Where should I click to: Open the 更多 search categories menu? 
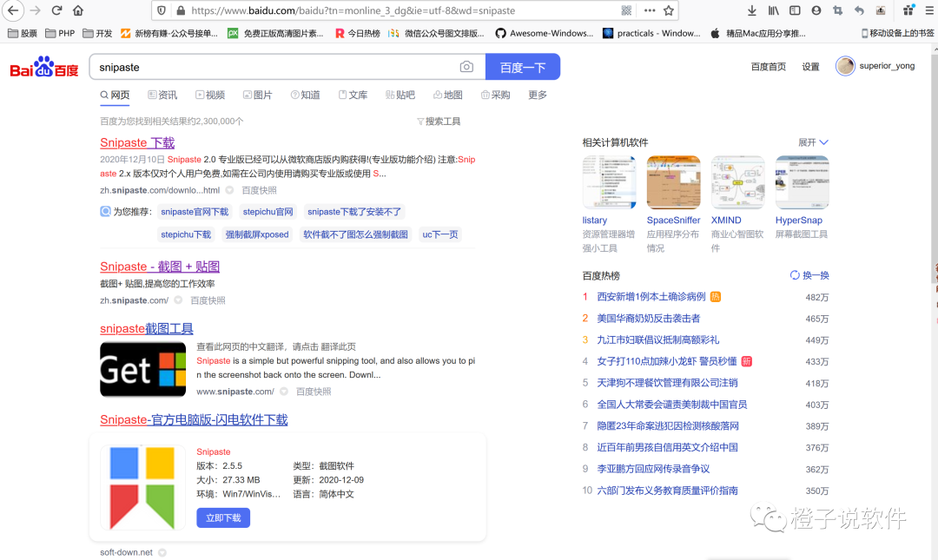coord(538,96)
